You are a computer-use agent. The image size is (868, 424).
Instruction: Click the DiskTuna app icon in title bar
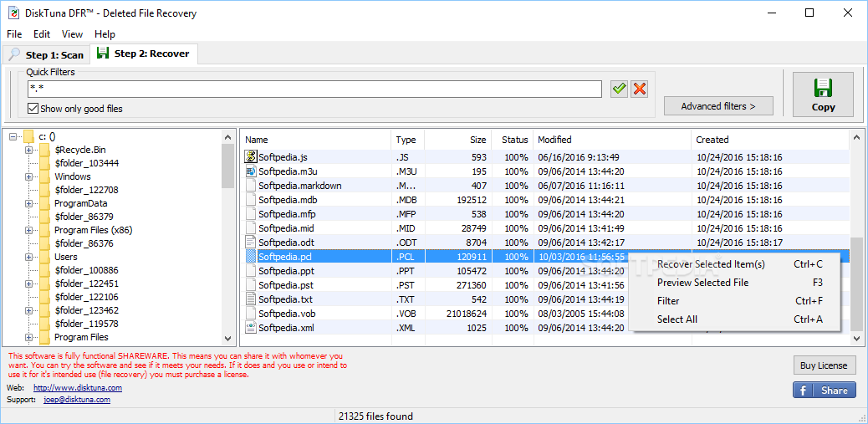click(14, 13)
